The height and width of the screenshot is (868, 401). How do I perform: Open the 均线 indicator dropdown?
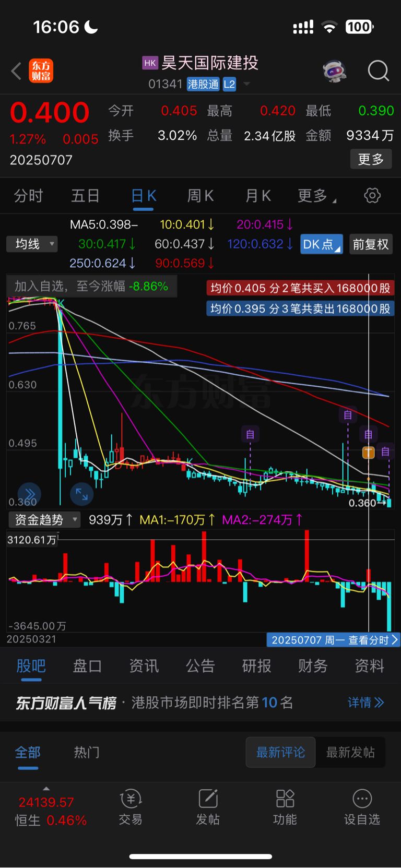[32, 244]
